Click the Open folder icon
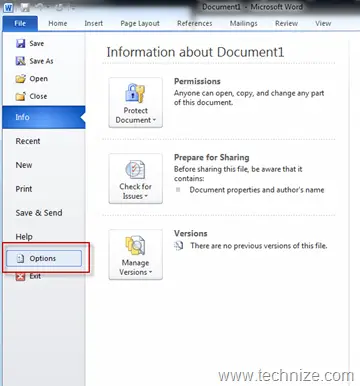The width and height of the screenshot is (360, 386). pos(21,79)
